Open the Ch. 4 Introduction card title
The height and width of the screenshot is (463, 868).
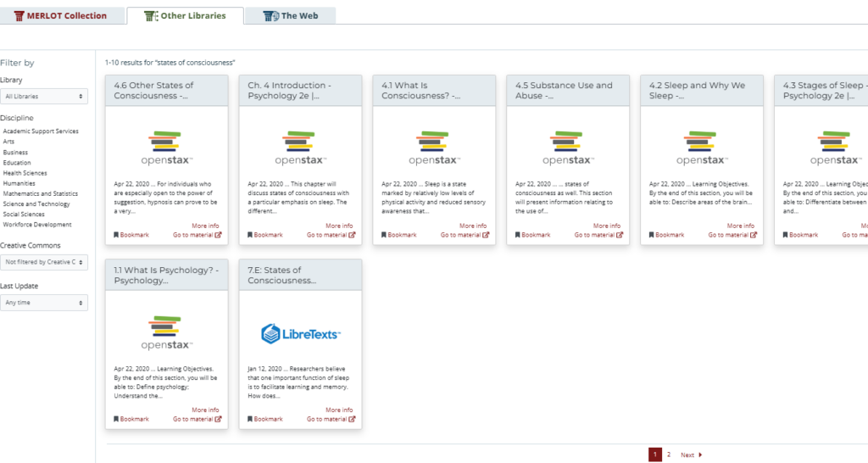point(290,90)
